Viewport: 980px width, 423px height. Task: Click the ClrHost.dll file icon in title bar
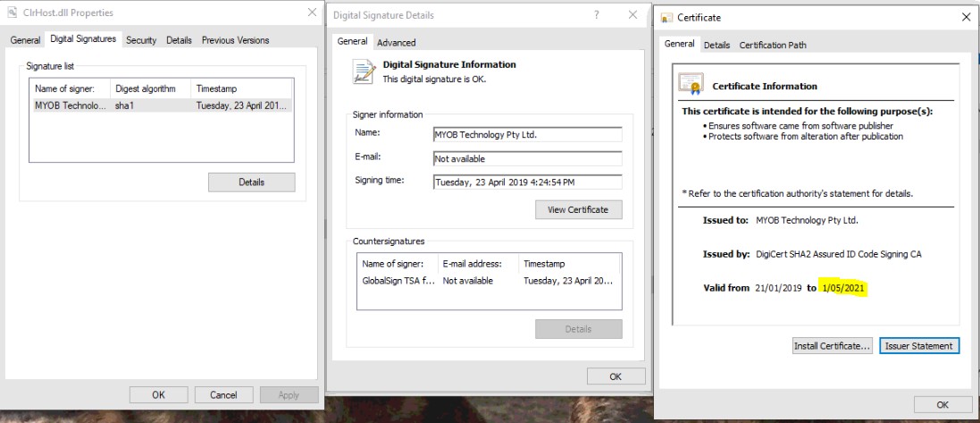(x=12, y=12)
